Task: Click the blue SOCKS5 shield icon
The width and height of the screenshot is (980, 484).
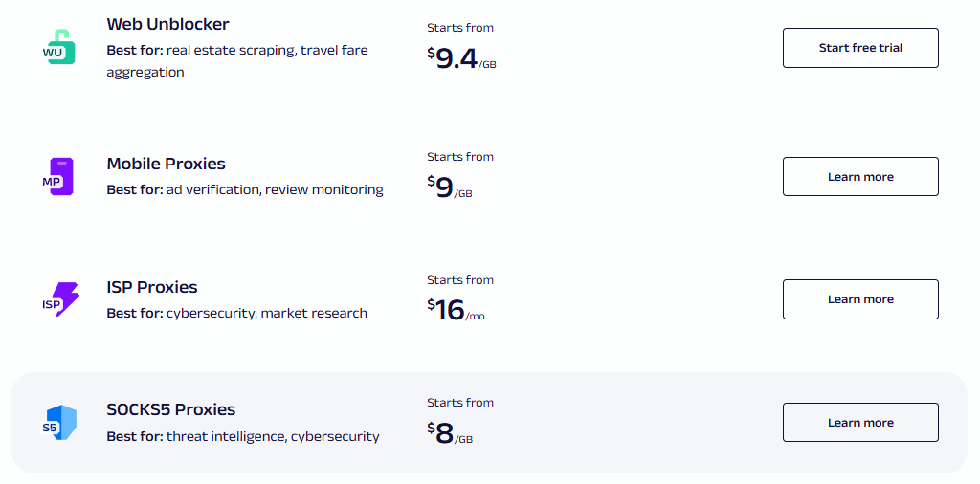Action: tap(59, 423)
